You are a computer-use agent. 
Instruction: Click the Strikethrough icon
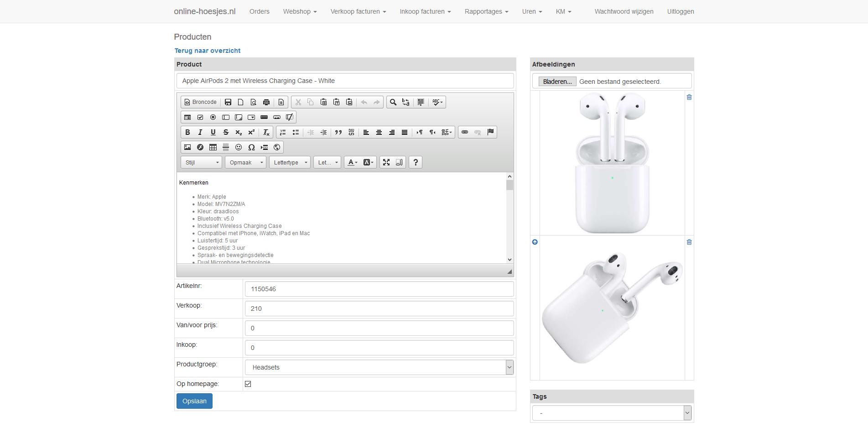[226, 132]
